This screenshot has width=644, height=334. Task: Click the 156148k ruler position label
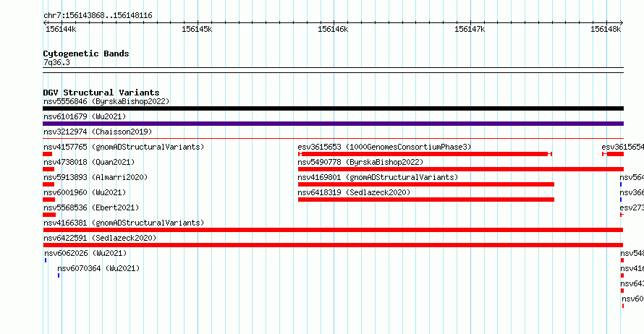tap(606, 29)
